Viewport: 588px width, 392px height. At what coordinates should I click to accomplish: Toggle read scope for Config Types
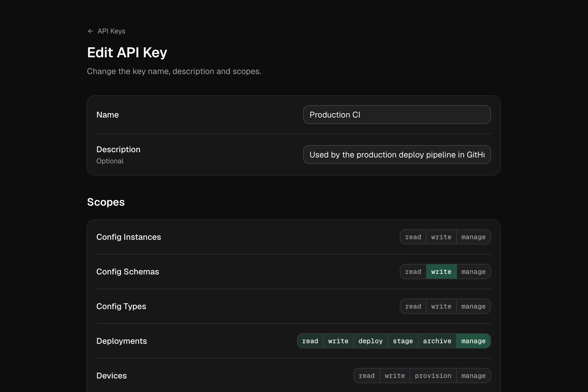tap(413, 306)
